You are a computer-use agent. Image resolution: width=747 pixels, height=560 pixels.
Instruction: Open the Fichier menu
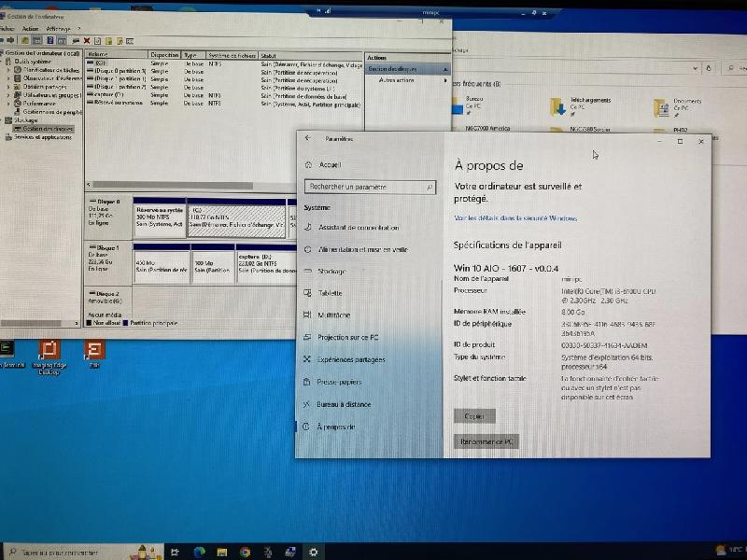point(7,29)
